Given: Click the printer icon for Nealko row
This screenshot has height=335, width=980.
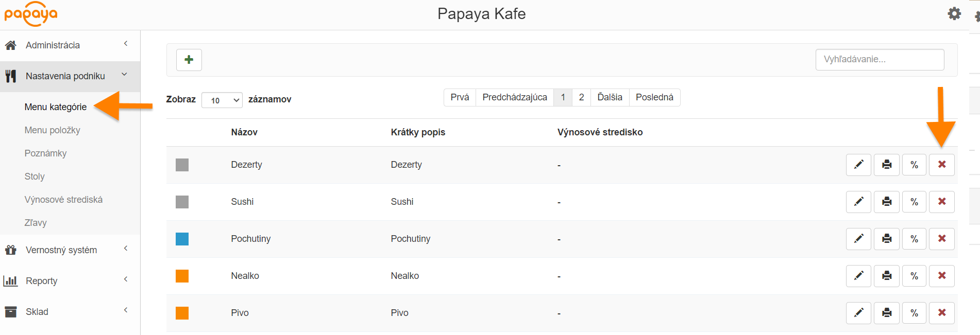Looking at the screenshot, I should (x=886, y=276).
